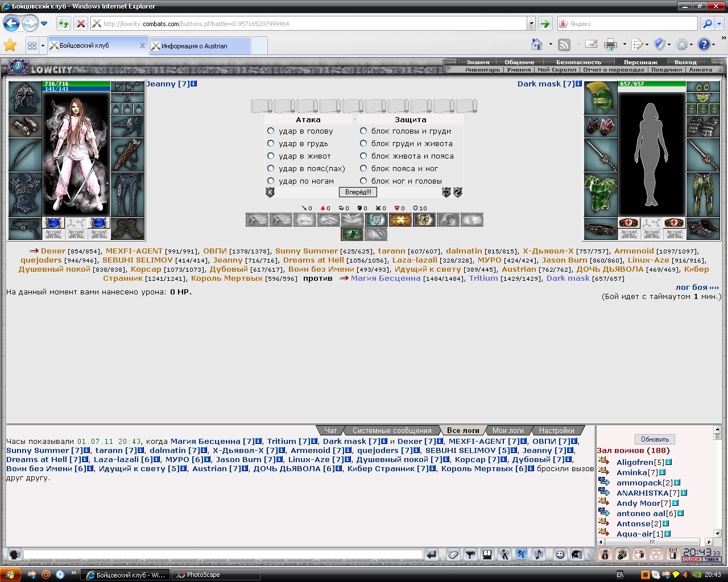Expand IE Home button dropdown
This screenshot has height=582, width=728.
[551, 44]
